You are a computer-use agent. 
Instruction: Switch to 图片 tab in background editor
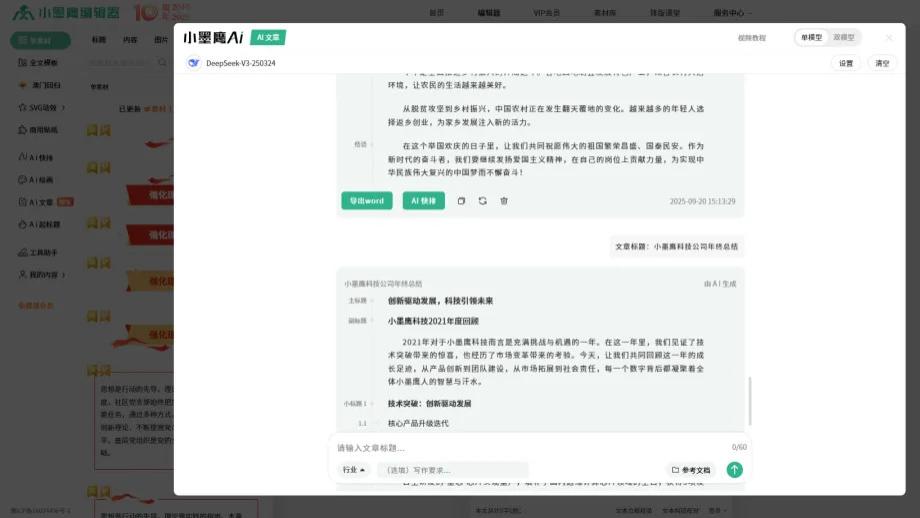pos(161,39)
